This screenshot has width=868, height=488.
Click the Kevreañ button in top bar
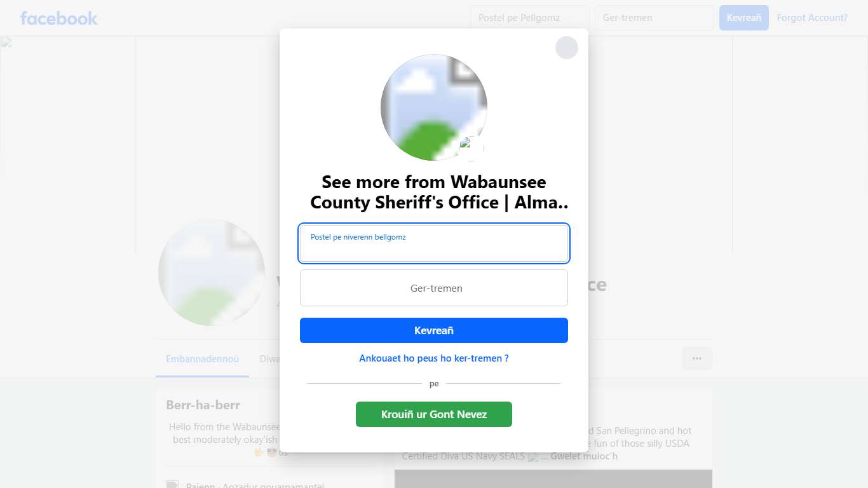click(x=744, y=18)
